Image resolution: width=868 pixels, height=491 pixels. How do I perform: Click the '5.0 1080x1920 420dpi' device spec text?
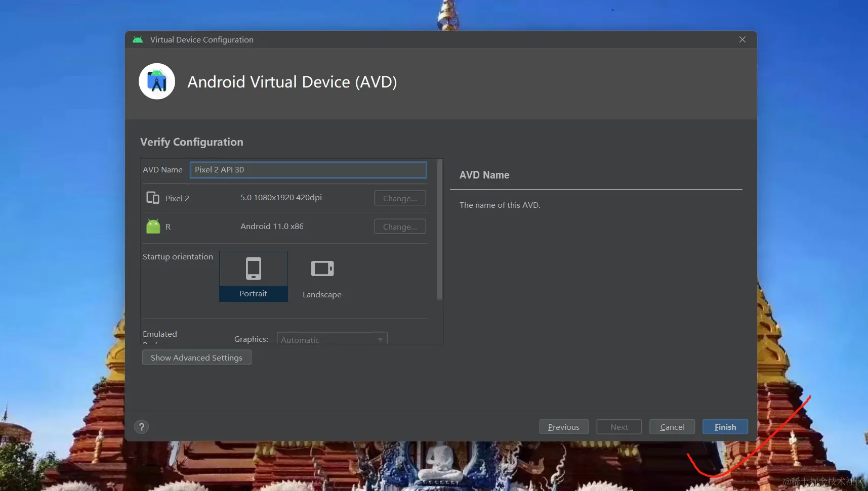pos(281,197)
